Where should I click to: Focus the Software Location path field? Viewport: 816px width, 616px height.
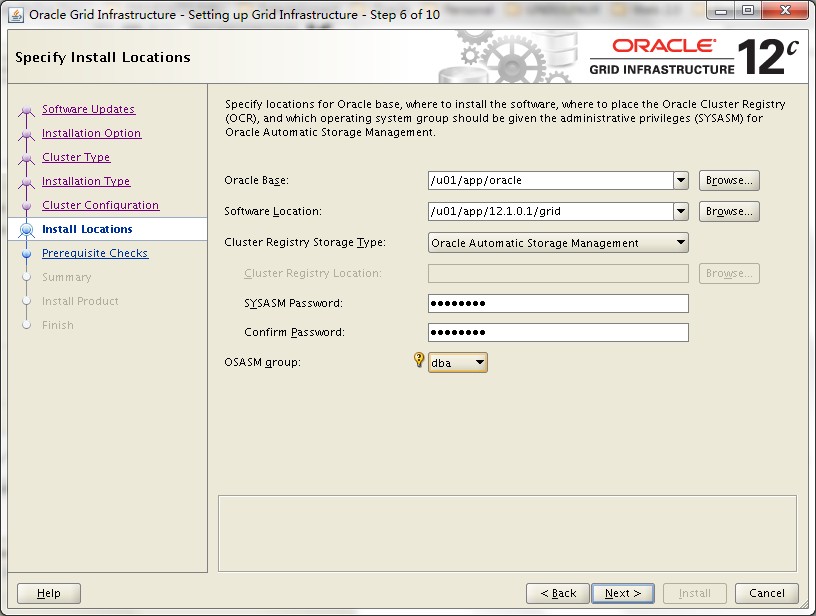click(x=551, y=212)
